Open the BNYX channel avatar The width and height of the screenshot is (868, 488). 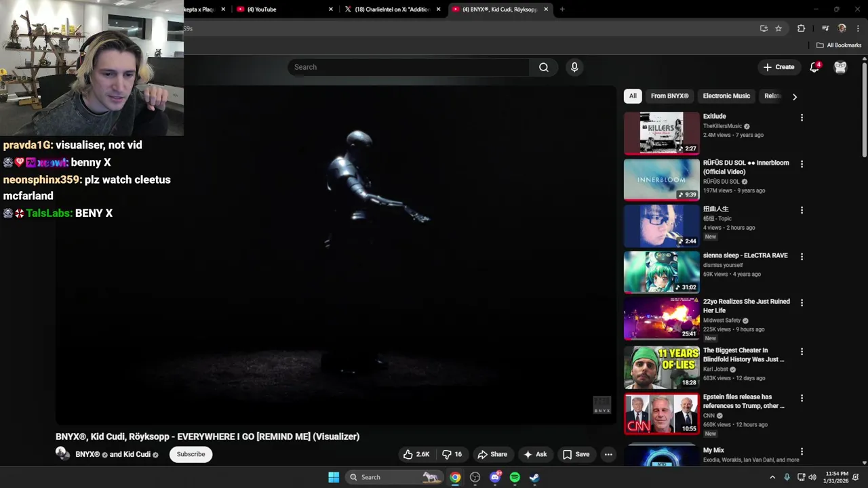click(x=63, y=454)
